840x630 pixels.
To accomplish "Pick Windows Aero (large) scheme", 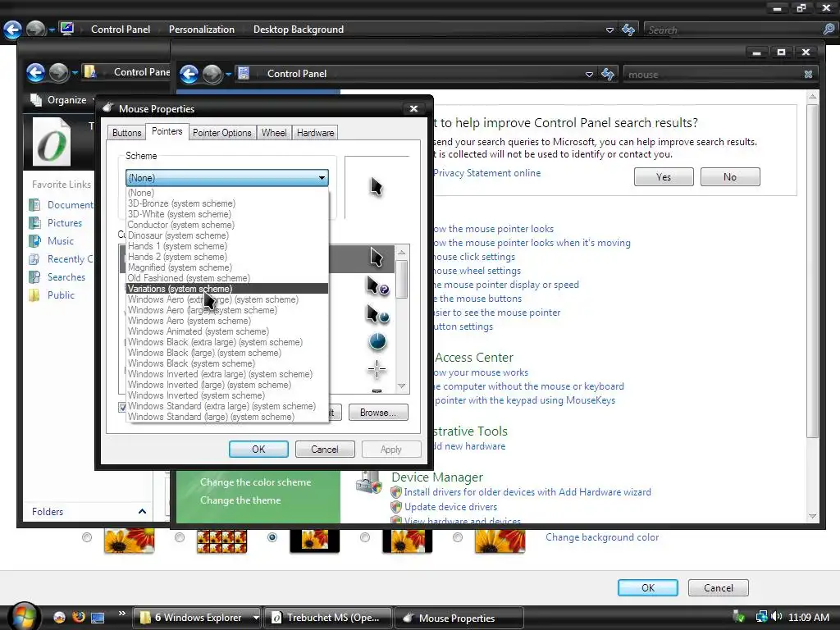I will 227,310.
